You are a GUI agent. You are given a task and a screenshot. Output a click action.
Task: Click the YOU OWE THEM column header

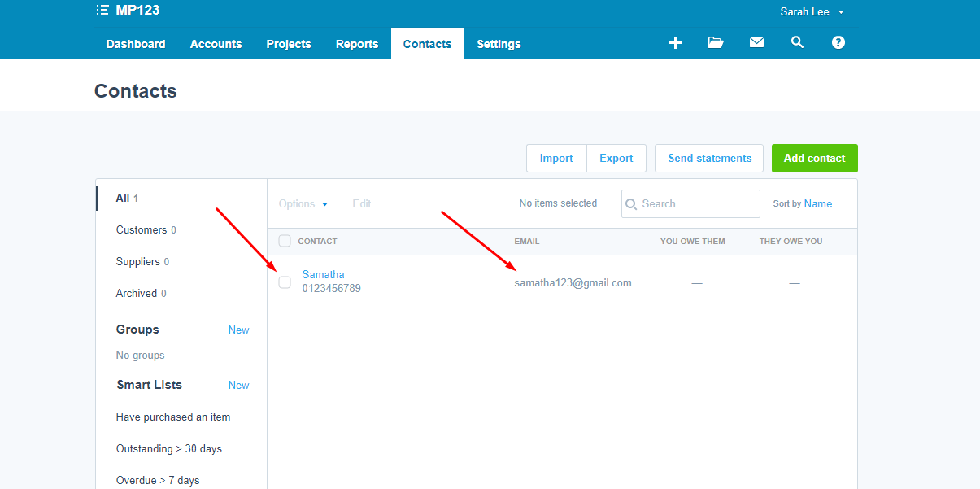click(693, 241)
